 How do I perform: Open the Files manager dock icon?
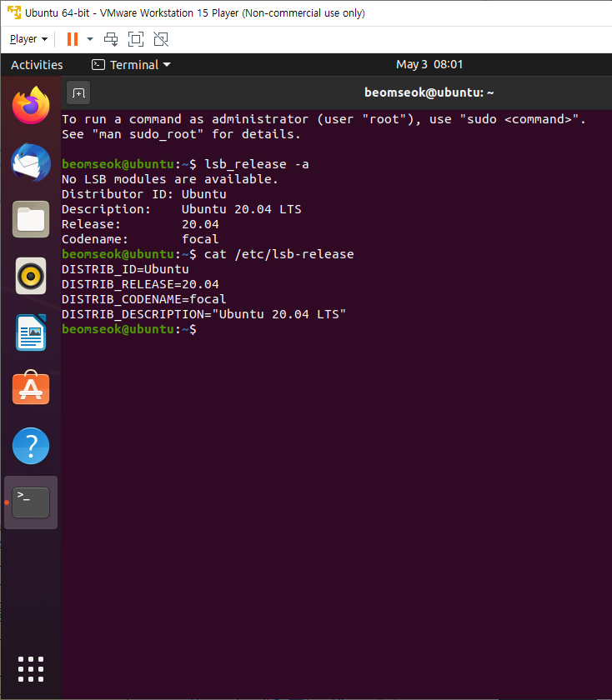point(31,219)
